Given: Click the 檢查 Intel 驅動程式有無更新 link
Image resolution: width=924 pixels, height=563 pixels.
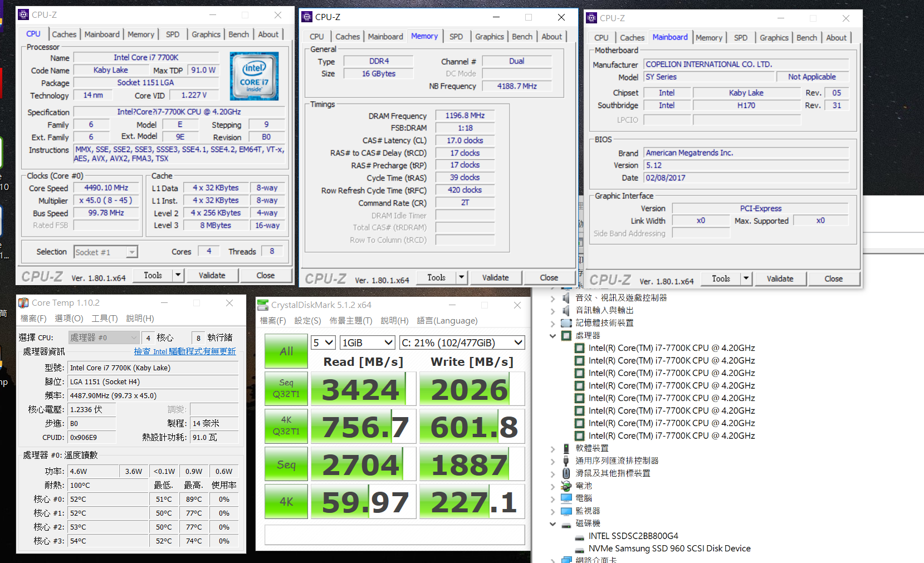Looking at the screenshot, I should [x=185, y=351].
